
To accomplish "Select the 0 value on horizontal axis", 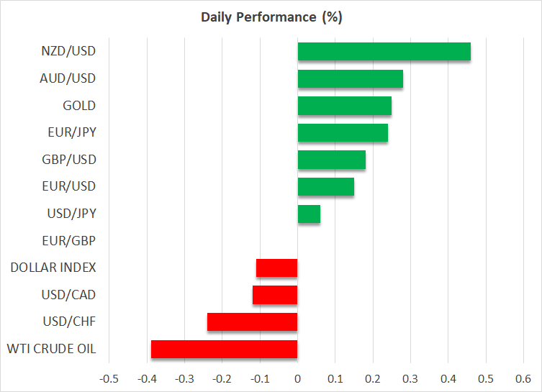I will 297,379.
